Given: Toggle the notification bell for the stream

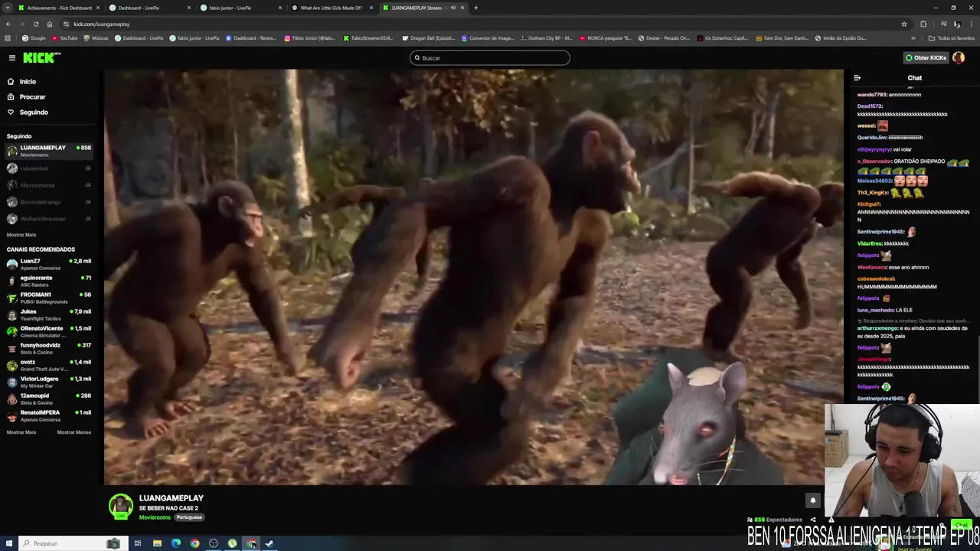Looking at the screenshot, I should pos(813,500).
